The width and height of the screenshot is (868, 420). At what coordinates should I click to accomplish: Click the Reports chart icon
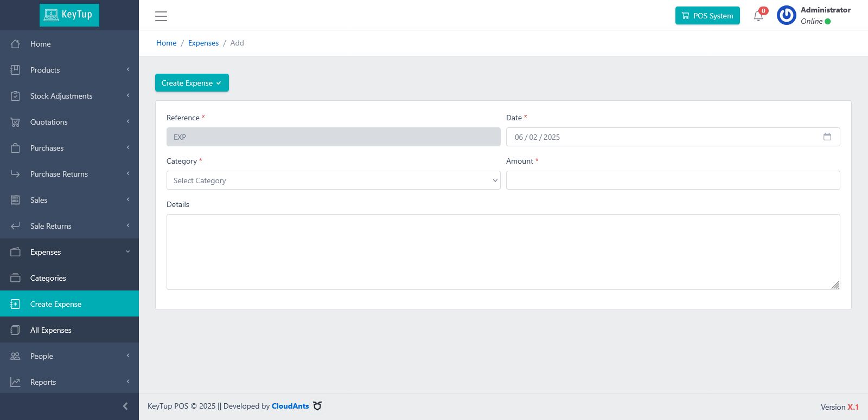click(x=15, y=382)
